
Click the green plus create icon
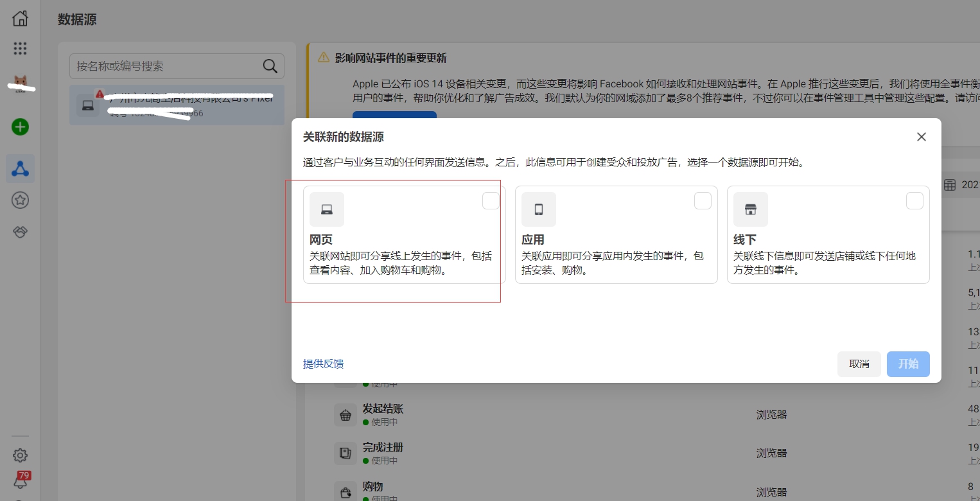[x=20, y=127]
